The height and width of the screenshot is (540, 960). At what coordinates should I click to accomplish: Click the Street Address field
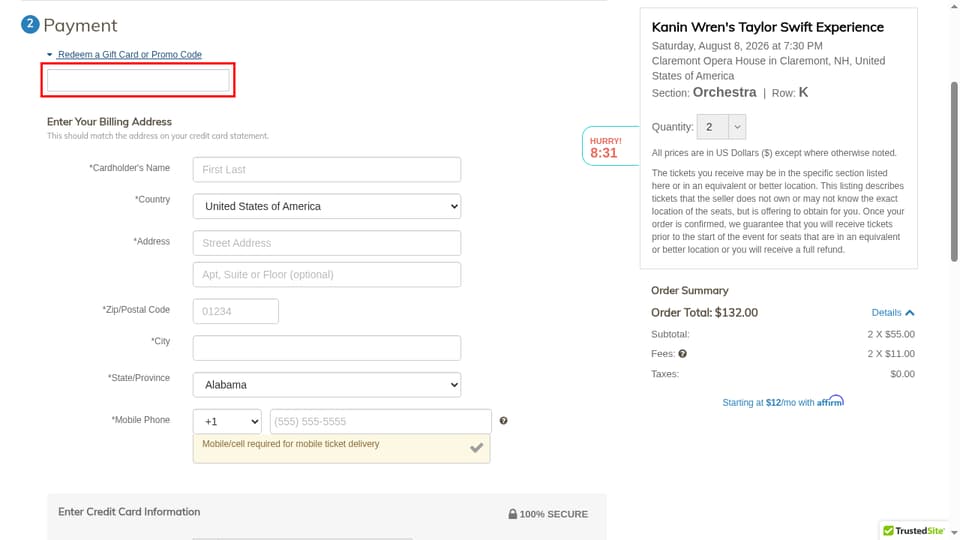click(326, 243)
